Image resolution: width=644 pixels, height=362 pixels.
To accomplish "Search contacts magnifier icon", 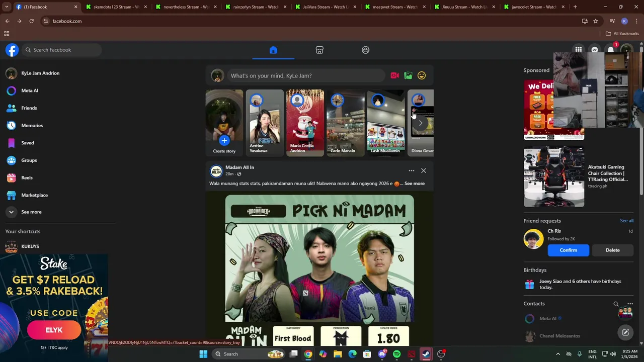I will point(616,304).
